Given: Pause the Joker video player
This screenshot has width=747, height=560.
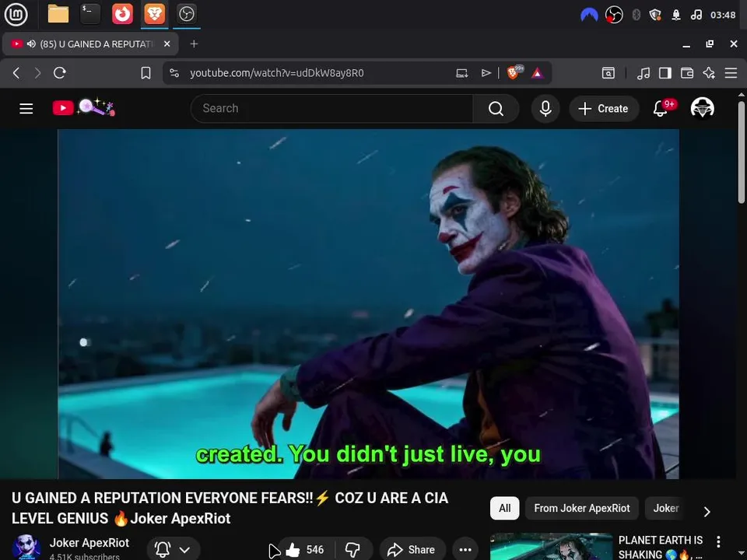Looking at the screenshot, I should 368,304.
